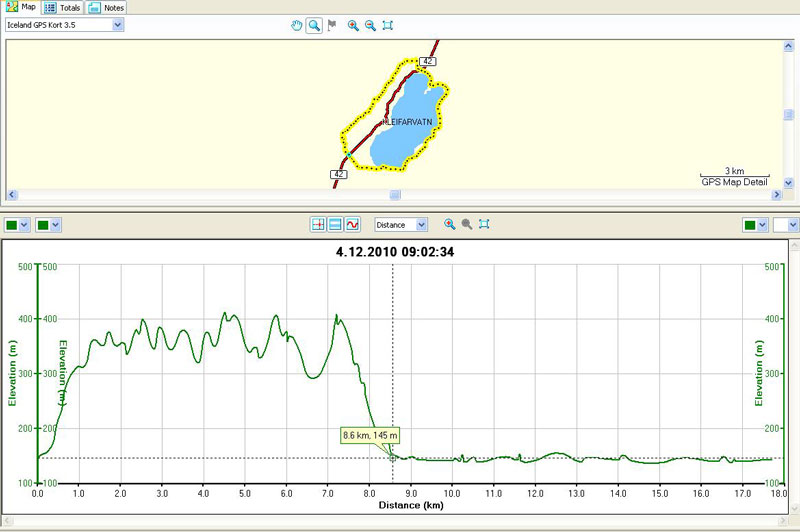
Task: Toggle the graph horizontal bands view
Action: pos(336,225)
